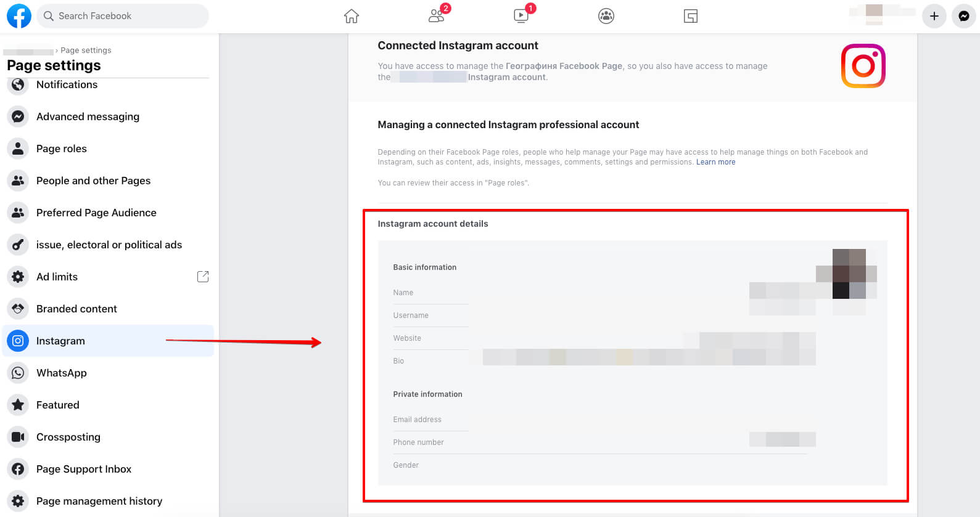Open Page Support Inbox

[84, 469]
